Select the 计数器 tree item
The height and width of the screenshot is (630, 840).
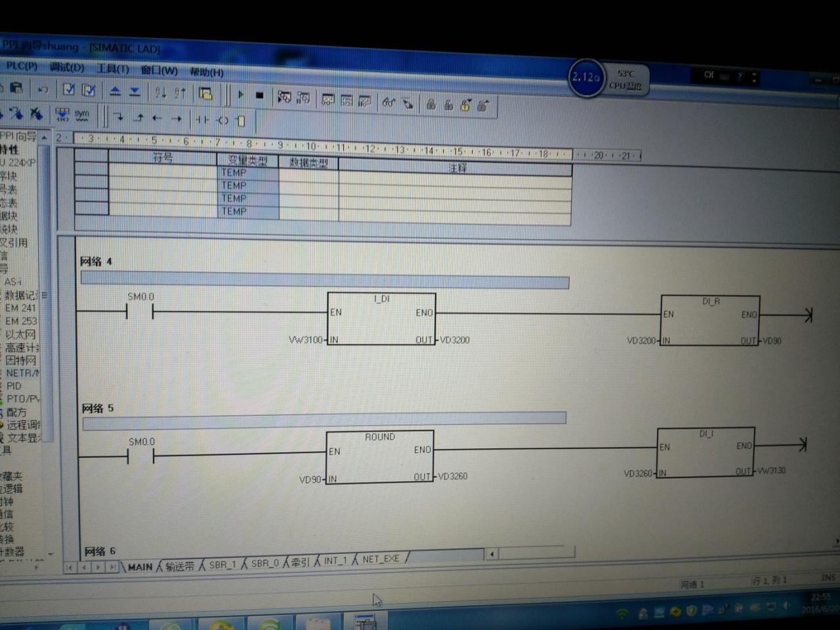click(x=12, y=551)
